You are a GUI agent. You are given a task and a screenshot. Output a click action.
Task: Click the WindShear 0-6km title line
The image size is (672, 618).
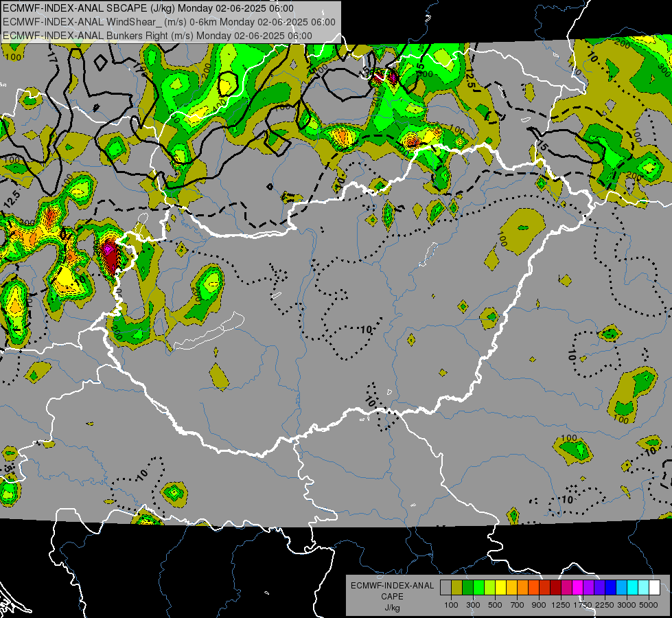(169, 22)
